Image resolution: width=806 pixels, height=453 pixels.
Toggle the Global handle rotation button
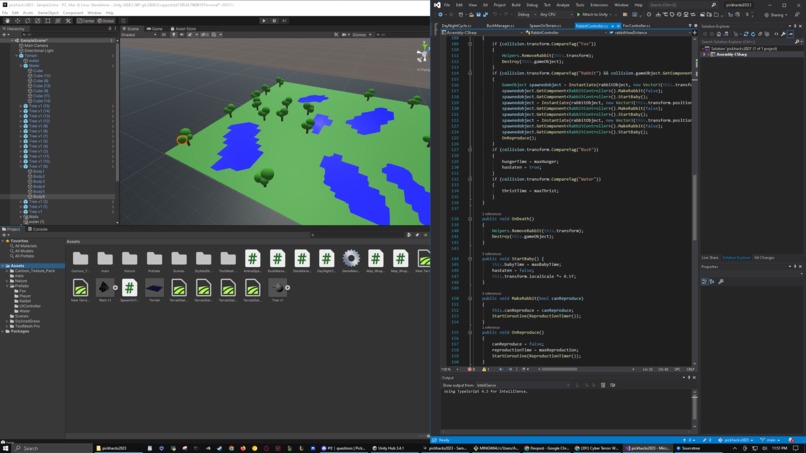point(106,21)
